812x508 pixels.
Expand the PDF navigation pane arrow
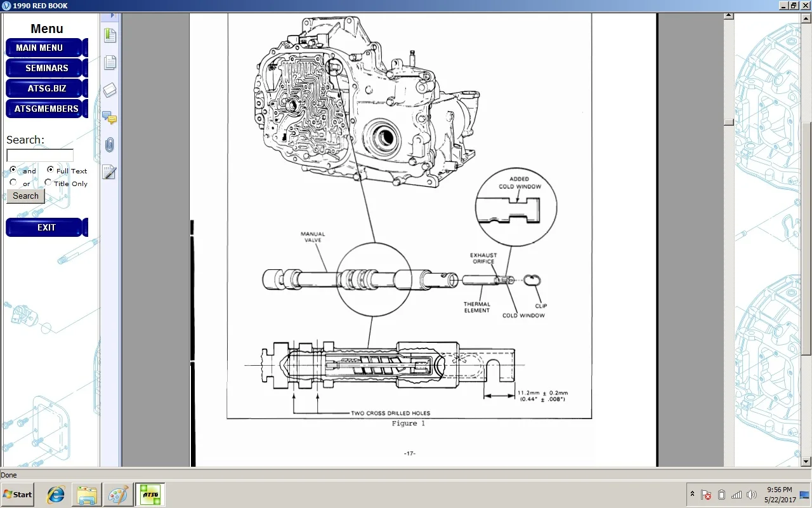click(112, 15)
